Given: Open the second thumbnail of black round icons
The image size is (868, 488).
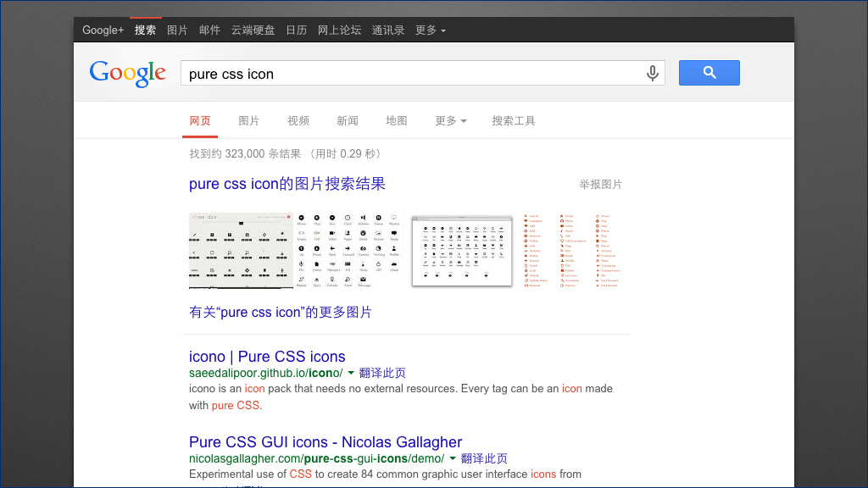Looking at the screenshot, I should tap(348, 251).
